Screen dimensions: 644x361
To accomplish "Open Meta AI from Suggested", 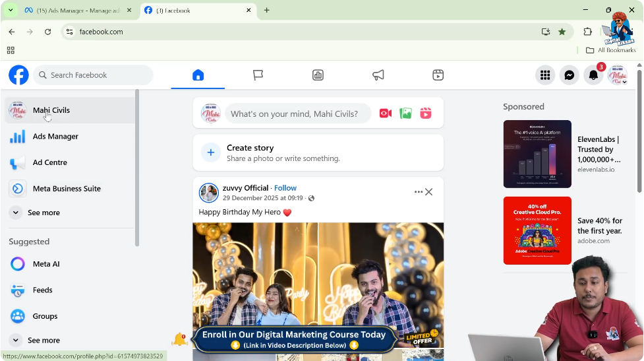I will point(71,264).
